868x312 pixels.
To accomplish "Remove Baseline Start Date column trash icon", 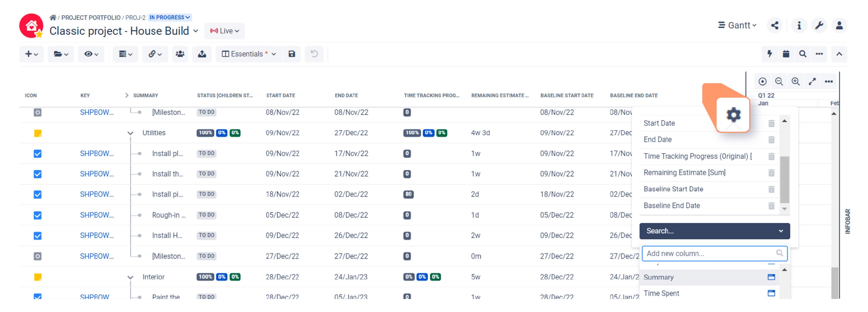I will [x=771, y=189].
